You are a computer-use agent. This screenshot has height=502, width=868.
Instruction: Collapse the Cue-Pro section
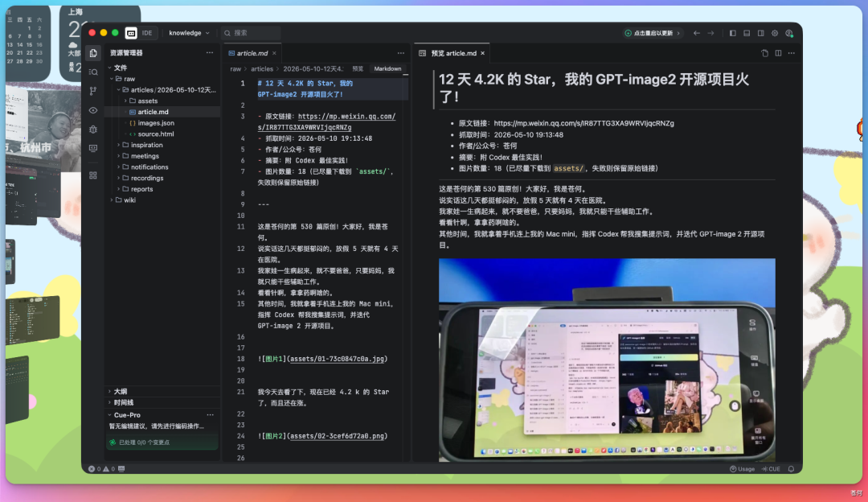point(109,414)
